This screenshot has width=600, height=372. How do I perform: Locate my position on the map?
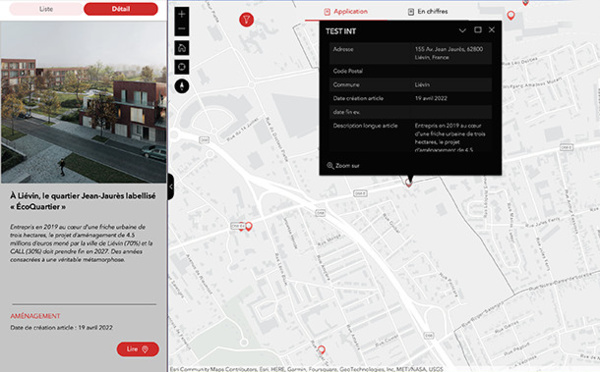(182, 67)
